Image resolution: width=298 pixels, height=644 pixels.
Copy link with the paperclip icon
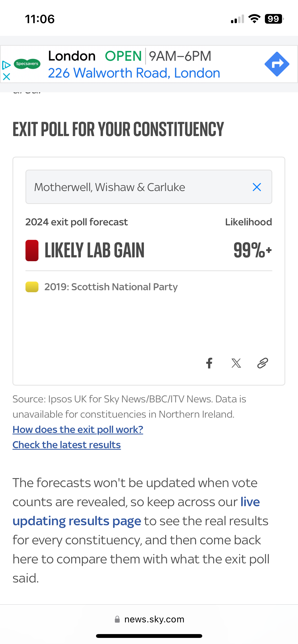263,363
